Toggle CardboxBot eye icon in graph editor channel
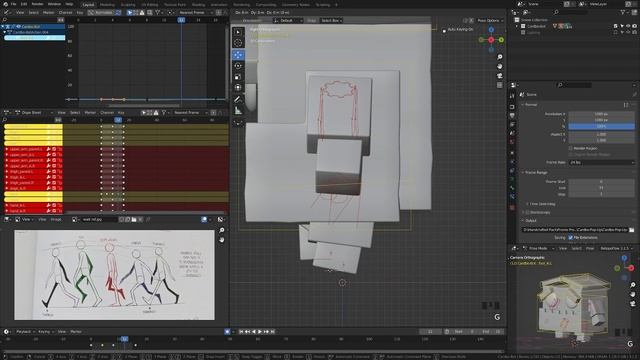This screenshot has height=360, width=640. point(18,27)
